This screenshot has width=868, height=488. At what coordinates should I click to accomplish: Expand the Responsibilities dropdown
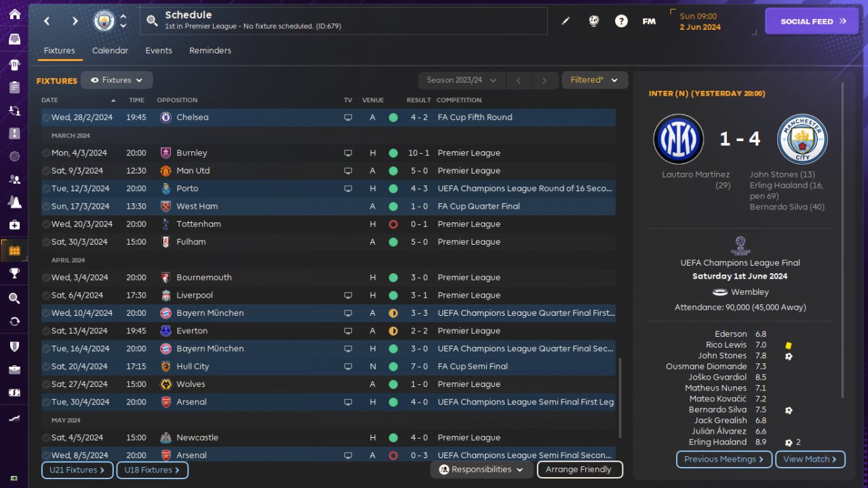pos(481,470)
